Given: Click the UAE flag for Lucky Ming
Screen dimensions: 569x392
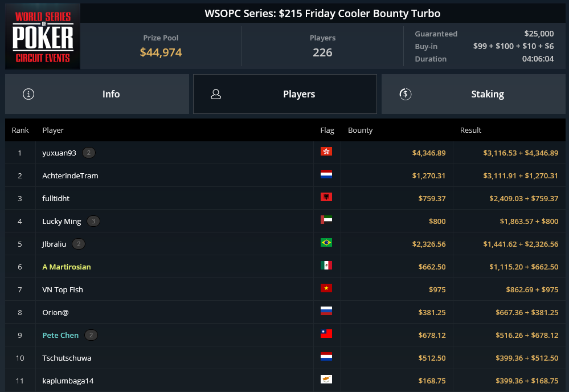Looking at the screenshot, I should click(326, 219).
